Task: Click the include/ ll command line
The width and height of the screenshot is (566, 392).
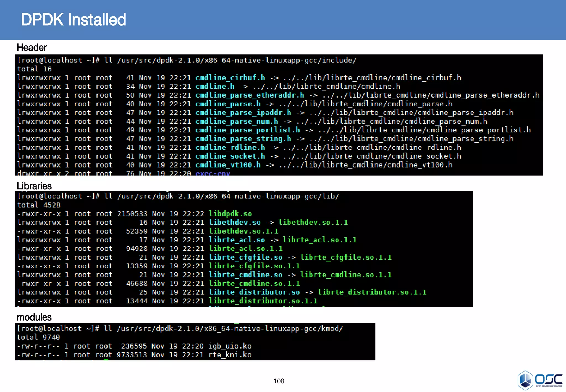Action: coord(187,60)
